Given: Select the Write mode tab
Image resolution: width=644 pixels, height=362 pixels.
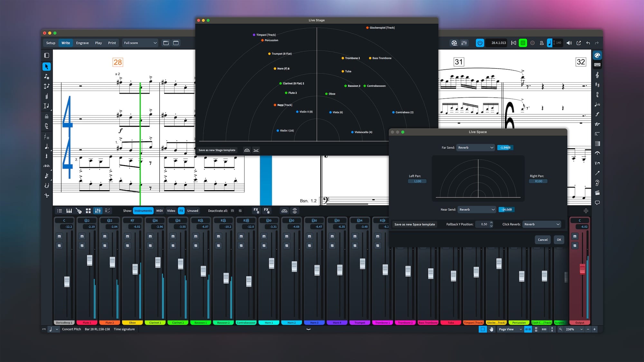Looking at the screenshot, I should (x=66, y=43).
